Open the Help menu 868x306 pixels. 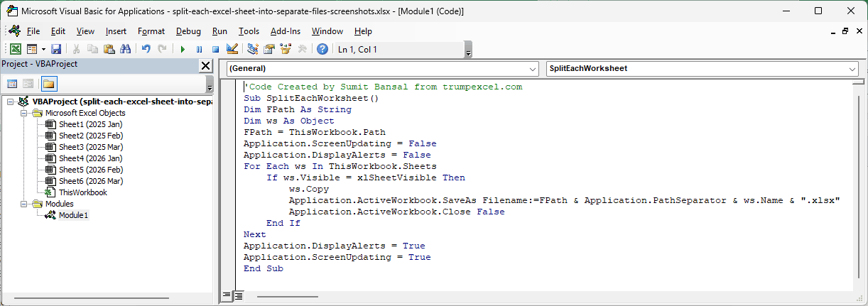(x=363, y=31)
